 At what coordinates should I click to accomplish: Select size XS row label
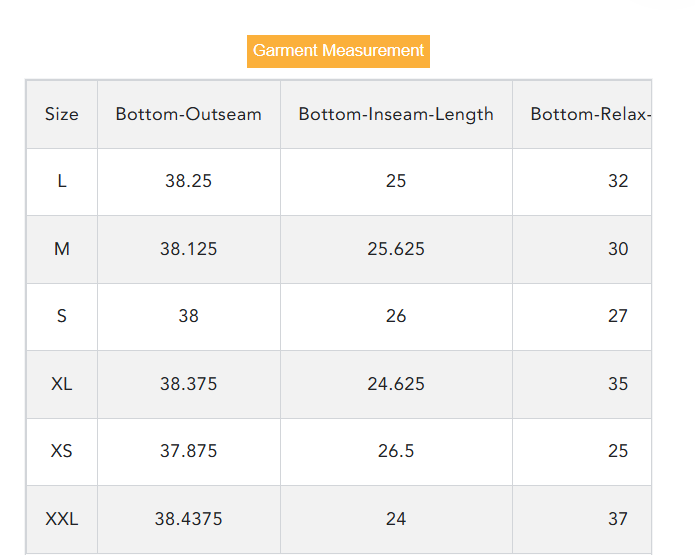pyautogui.click(x=62, y=451)
